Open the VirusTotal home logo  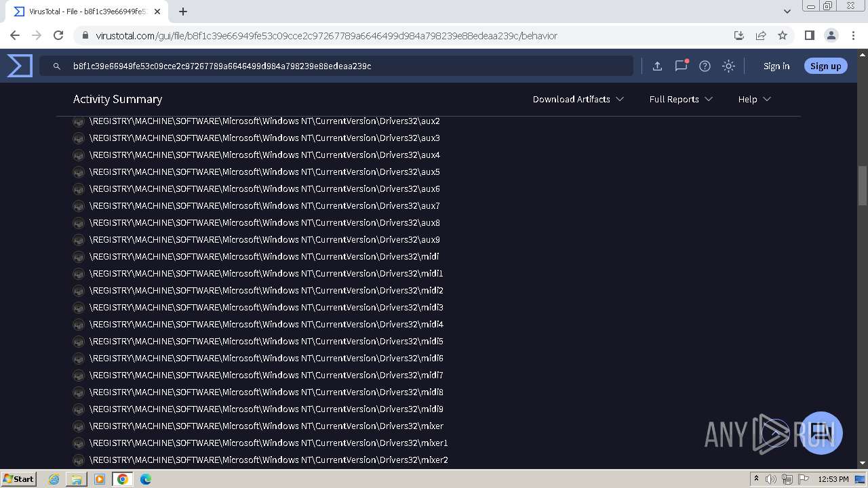pyautogui.click(x=20, y=66)
